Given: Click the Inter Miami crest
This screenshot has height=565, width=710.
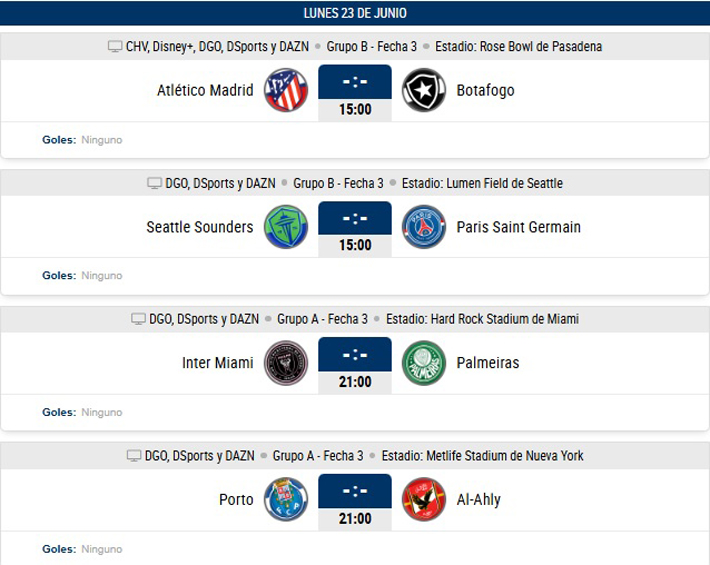Looking at the screenshot, I should [x=286, y=363].
